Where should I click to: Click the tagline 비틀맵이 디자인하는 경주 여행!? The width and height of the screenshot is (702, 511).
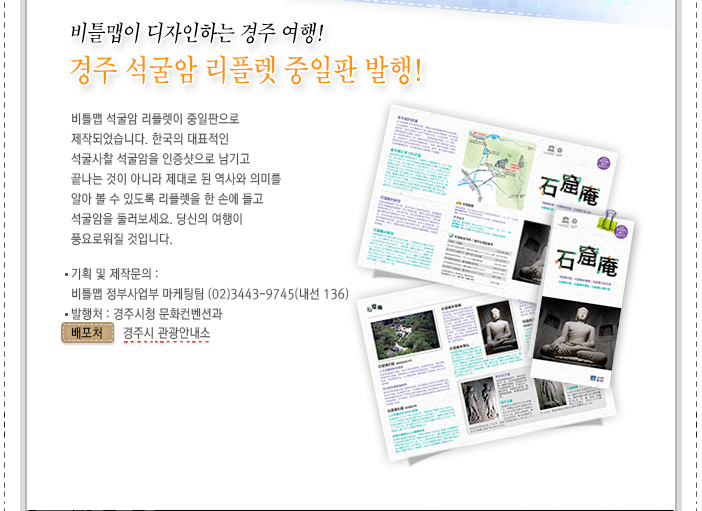[198, 33]
